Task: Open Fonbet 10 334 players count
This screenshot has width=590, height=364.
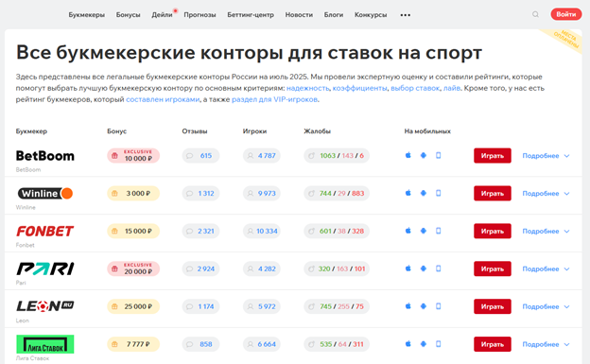Action: click(262, 231)
